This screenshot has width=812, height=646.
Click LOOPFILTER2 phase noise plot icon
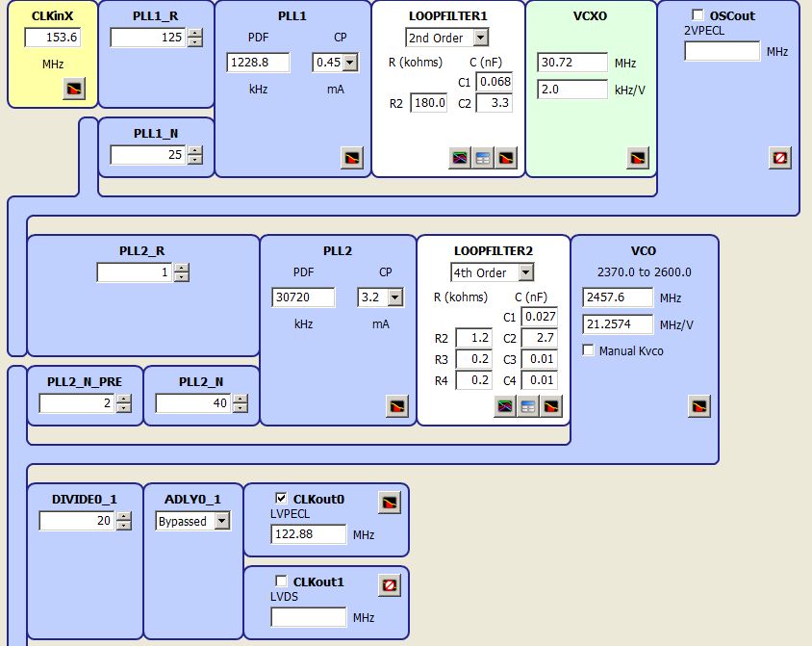(551, 406)
